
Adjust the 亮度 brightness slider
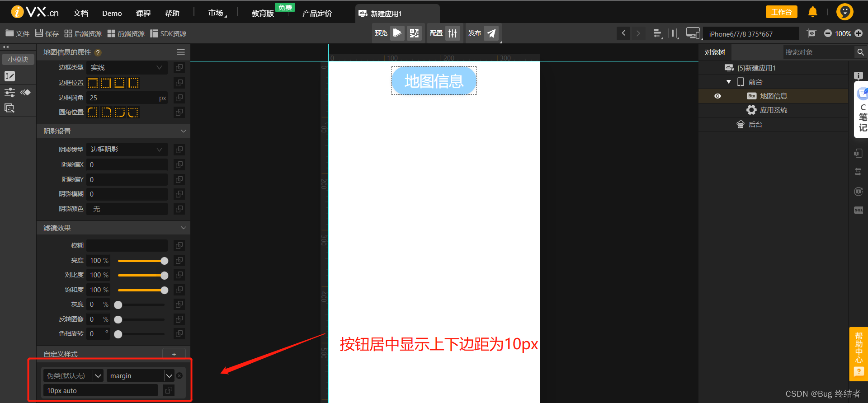point(141,261)
